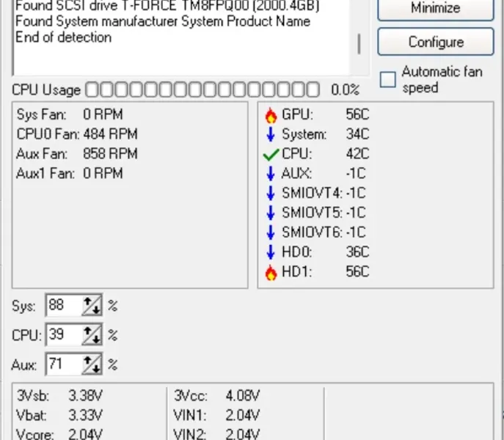This screenshot has width=504, height=440.
Task: Enable Automatic fan speed checkbox
Action: 387,79
